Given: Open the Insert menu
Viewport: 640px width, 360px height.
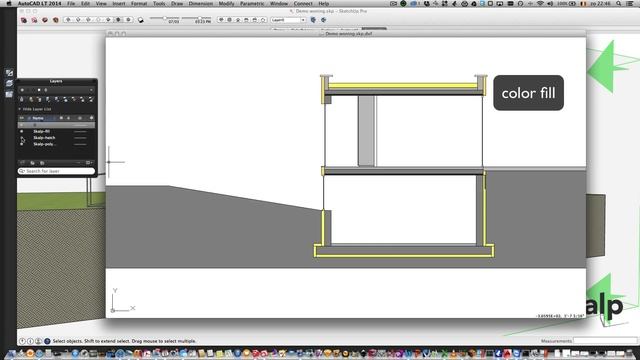Looking at the screenshot, I should pos(119,3).
